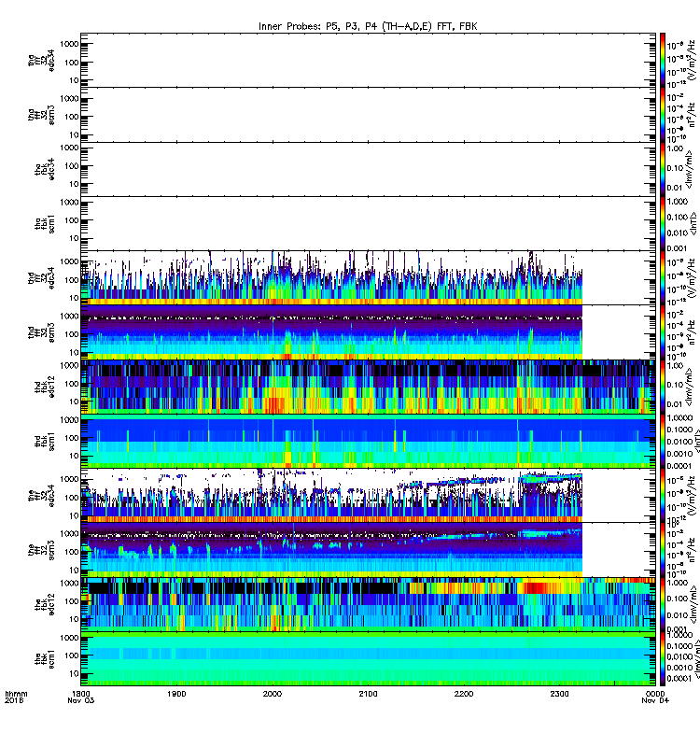Click the "thd fbk scm1" panel label
The width and height of the screenshot is (700, 747).
click(45, 441)
